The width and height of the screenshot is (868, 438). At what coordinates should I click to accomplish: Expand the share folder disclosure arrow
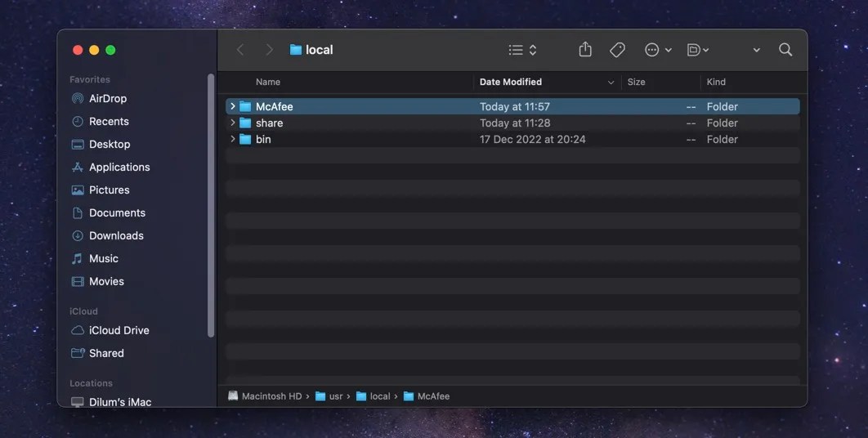pos(232,123)
